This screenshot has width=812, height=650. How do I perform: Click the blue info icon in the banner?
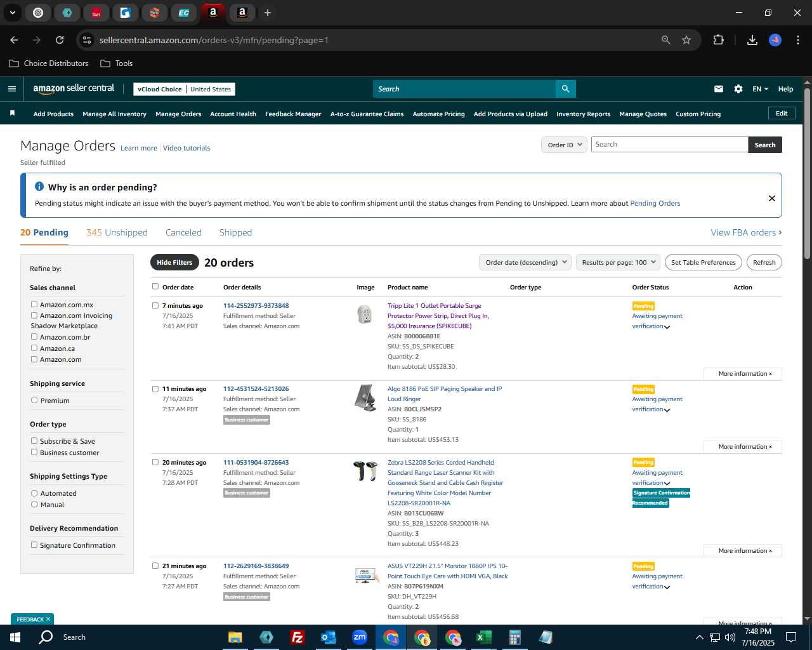[x=39, y=187]
